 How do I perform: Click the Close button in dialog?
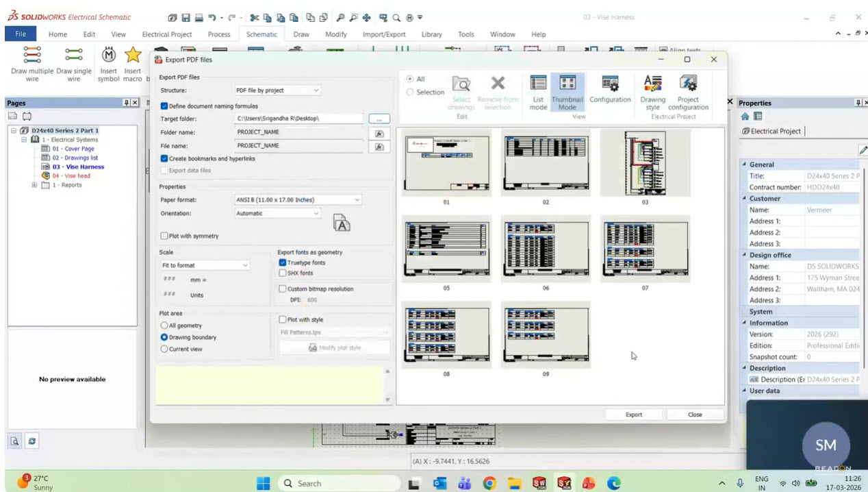point(695,415)
